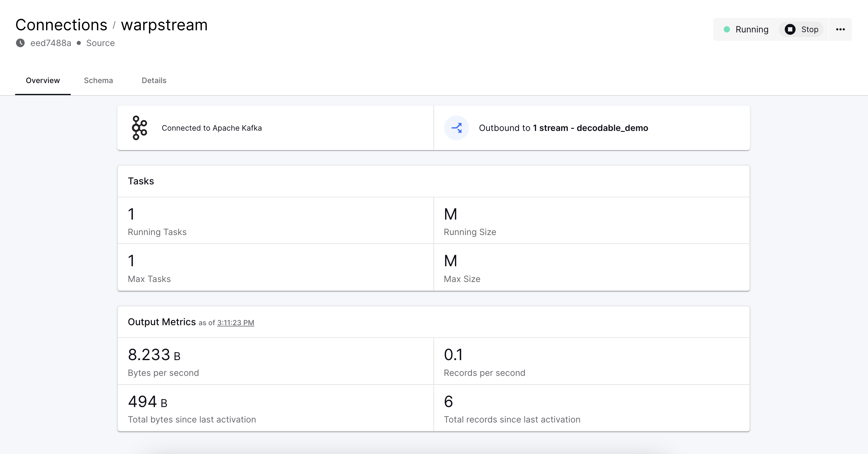Go back via Connections breadcrumb

[x=61, y=25]
